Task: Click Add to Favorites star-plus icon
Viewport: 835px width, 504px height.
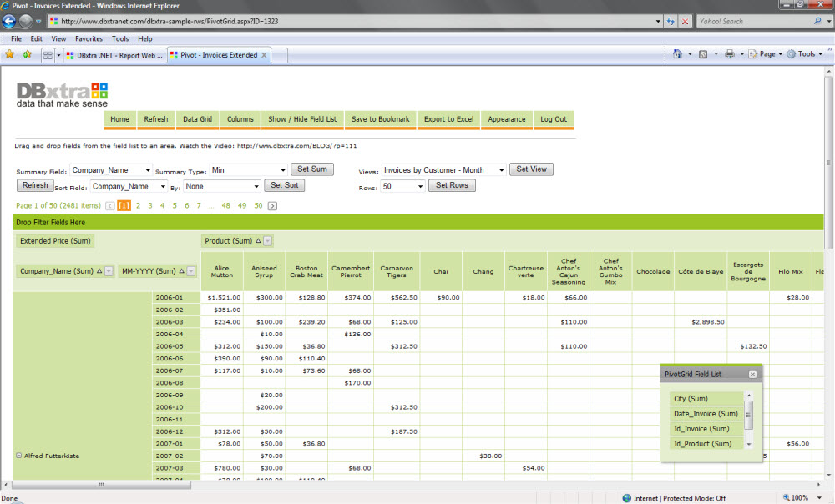Action: pyautogui.click(x=27, y=54)
